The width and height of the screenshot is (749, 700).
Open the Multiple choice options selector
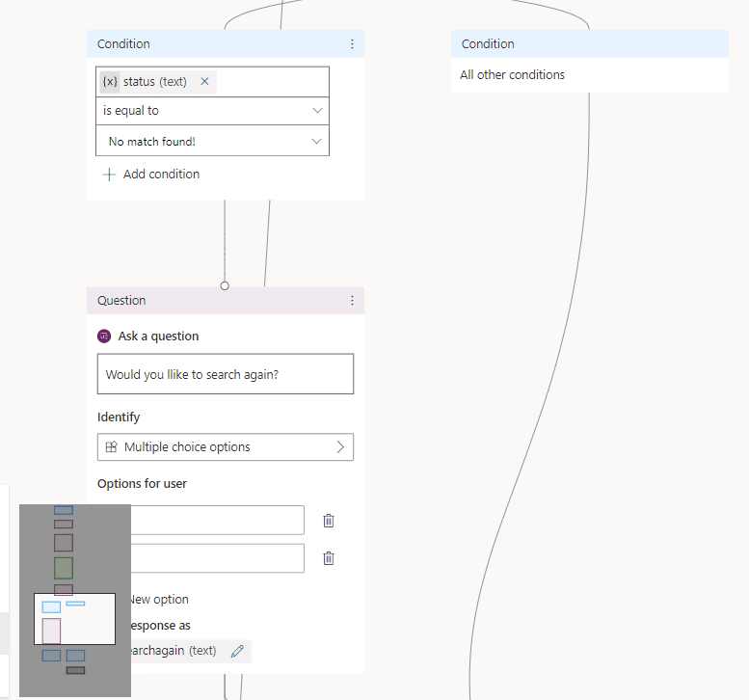(225, 447)
